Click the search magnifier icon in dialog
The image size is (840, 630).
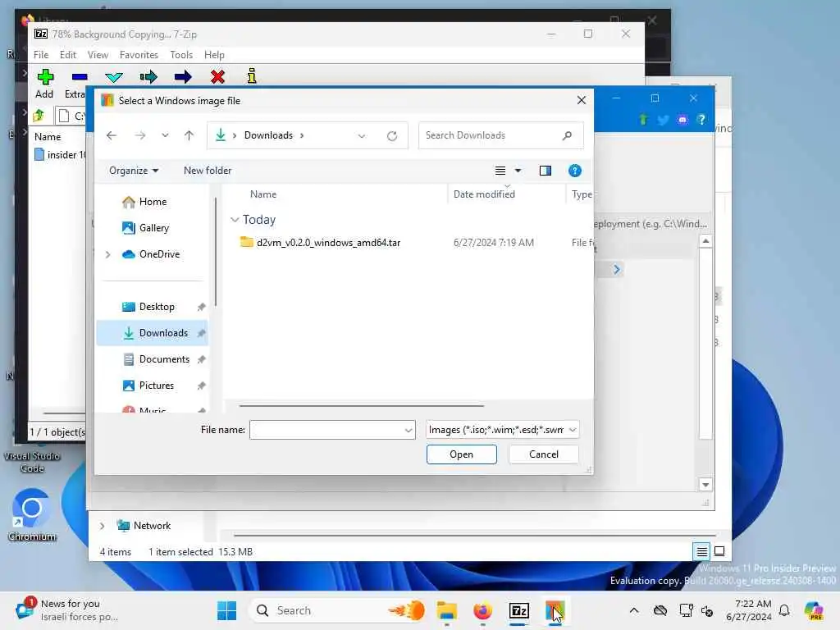567,135
